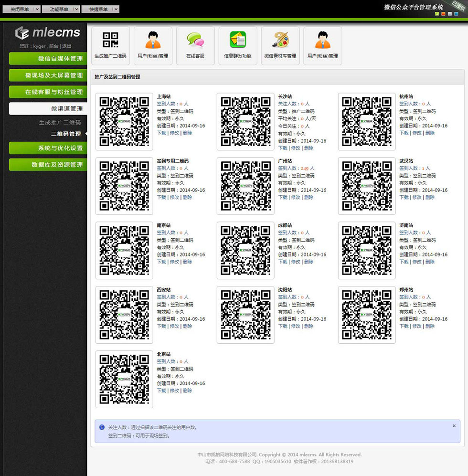Click 修改 for 签到专用二维码
468x476 pixels.
coord(174,197)
